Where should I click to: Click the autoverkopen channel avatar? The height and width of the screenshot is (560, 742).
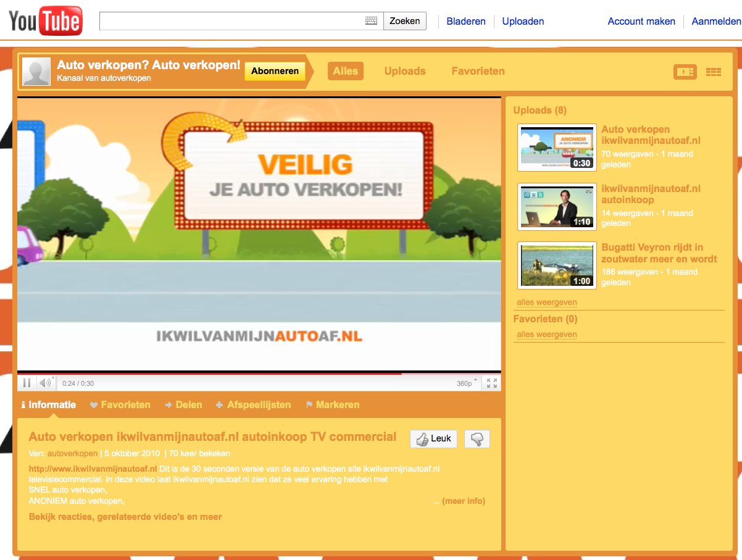(36, 71)
